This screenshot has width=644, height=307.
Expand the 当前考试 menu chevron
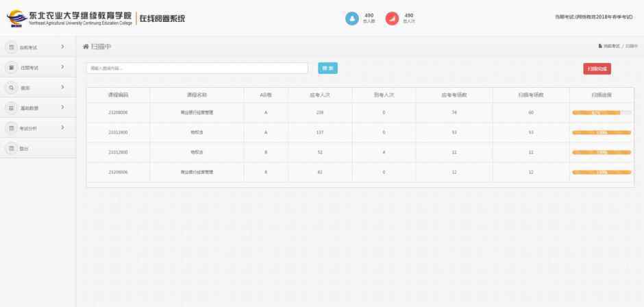point(62,47)
